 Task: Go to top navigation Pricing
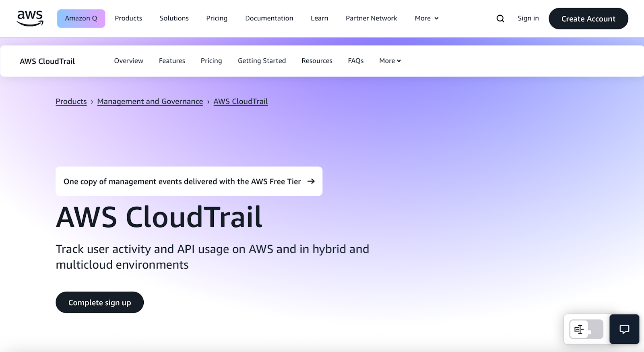click(x=217, y=18)
